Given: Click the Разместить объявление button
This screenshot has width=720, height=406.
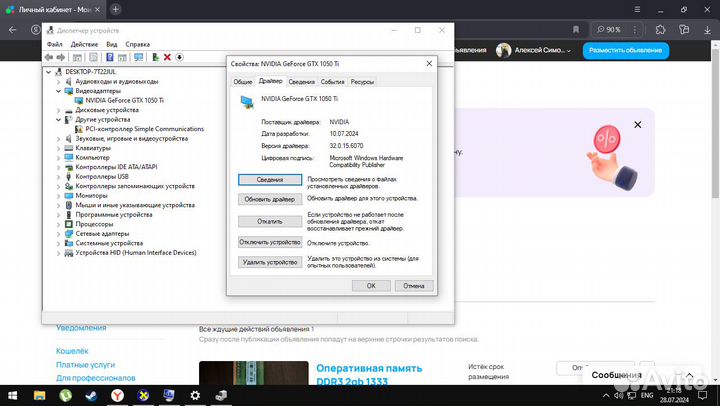Looking at the screenshot, I should point(625,50).
